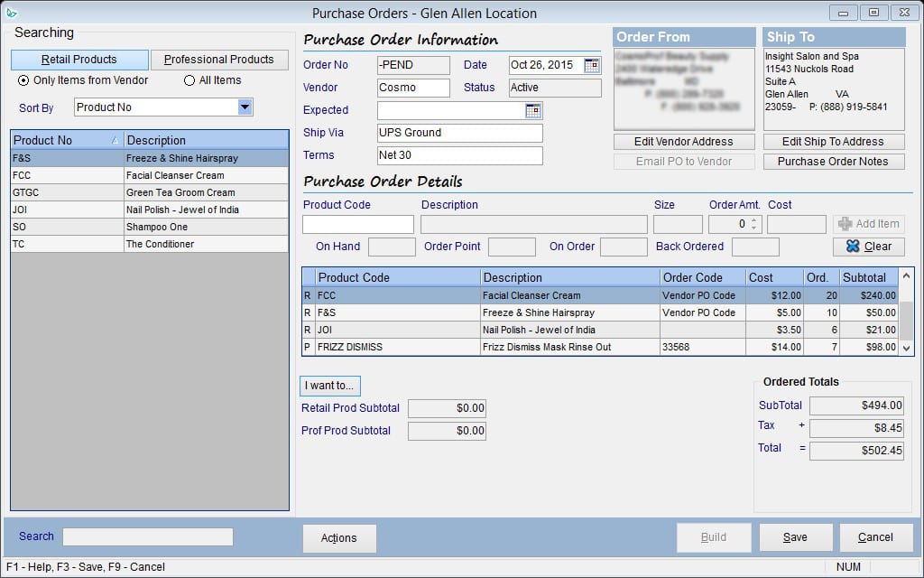Click the application icon in the title bar
This screenshot has height=578, width=924.
click(11, 14)
